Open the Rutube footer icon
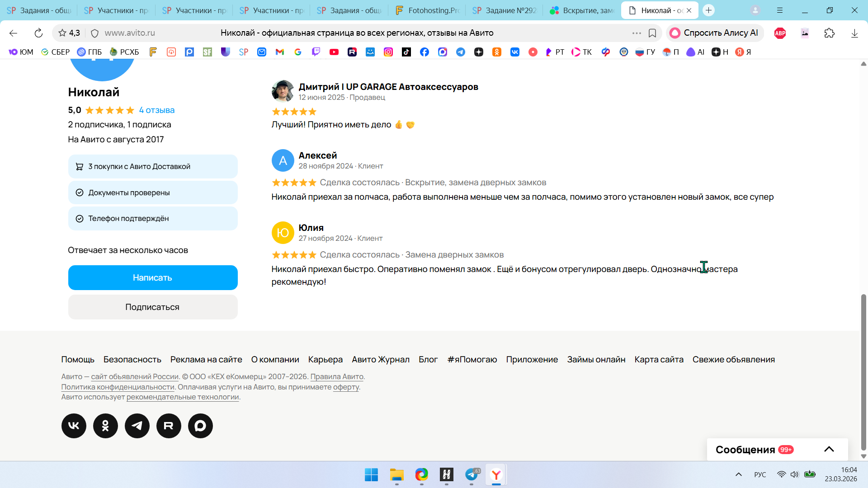Image resolution: width=868 pixels, height=488 pixels. (169, 426)
